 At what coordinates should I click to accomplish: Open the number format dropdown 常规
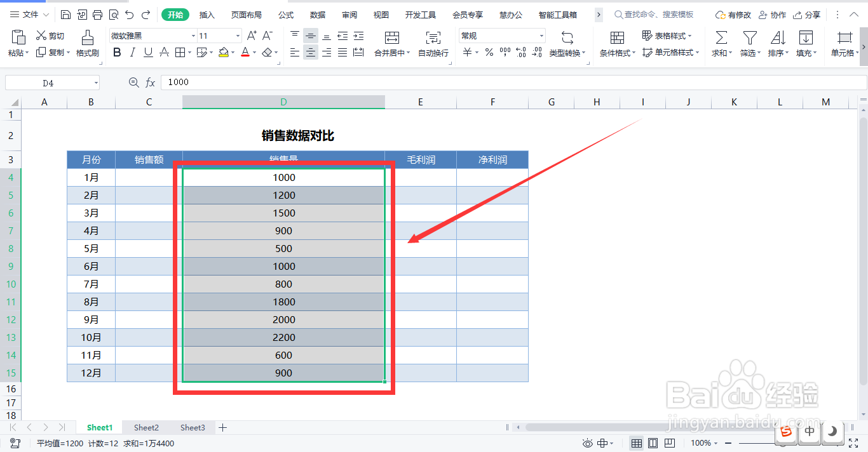click(541, 36)
